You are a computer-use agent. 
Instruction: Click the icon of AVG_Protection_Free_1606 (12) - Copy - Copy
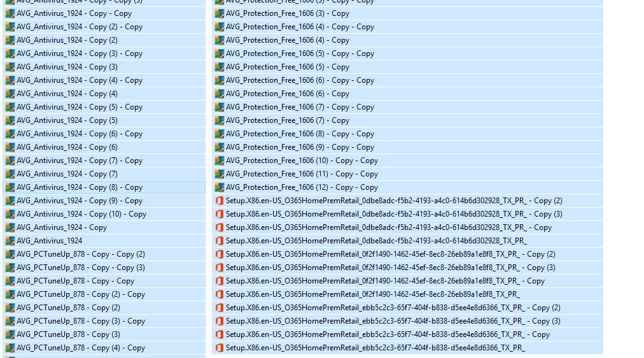pyautogui.click(x=220, y=187)
